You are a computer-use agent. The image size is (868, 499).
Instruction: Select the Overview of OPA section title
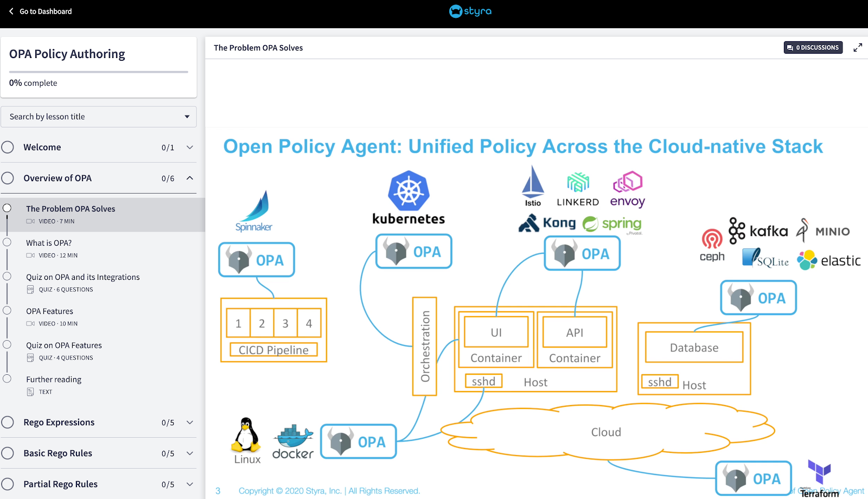click(58, 178)
